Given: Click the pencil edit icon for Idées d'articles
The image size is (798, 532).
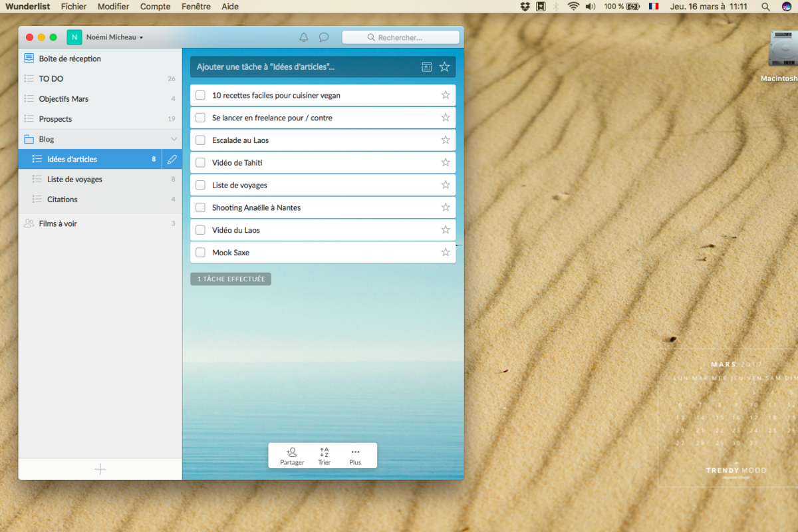Looking at the screenshot, I should coord(172,159).
